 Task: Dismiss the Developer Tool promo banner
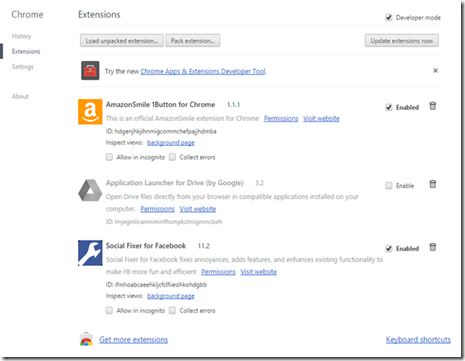tap(435, 71)
